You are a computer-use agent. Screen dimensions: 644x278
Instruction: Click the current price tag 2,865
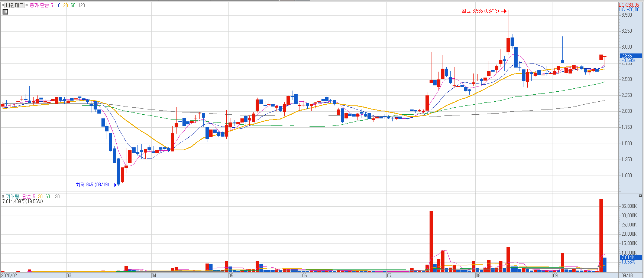pos(631,56)
